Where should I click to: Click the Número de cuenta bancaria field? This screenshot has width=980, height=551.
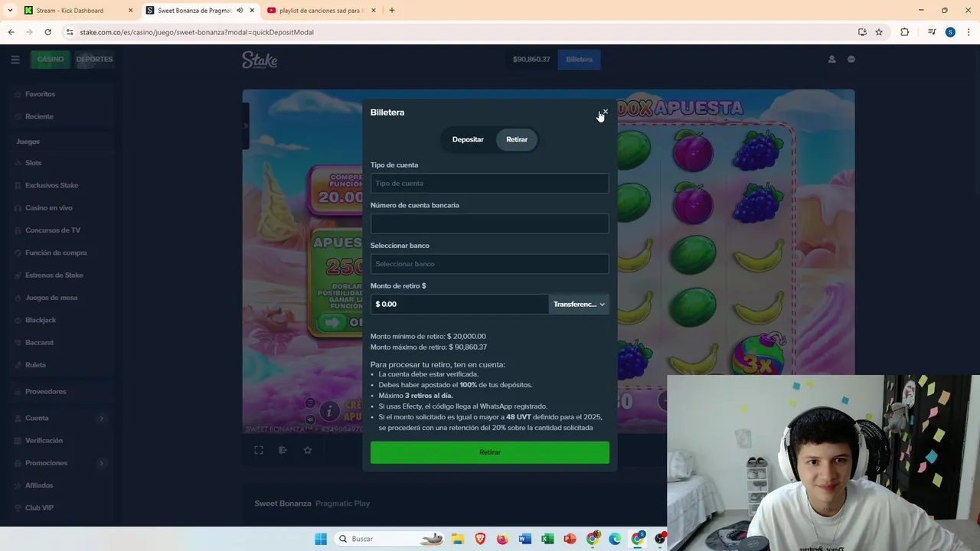tap(489, 223)
